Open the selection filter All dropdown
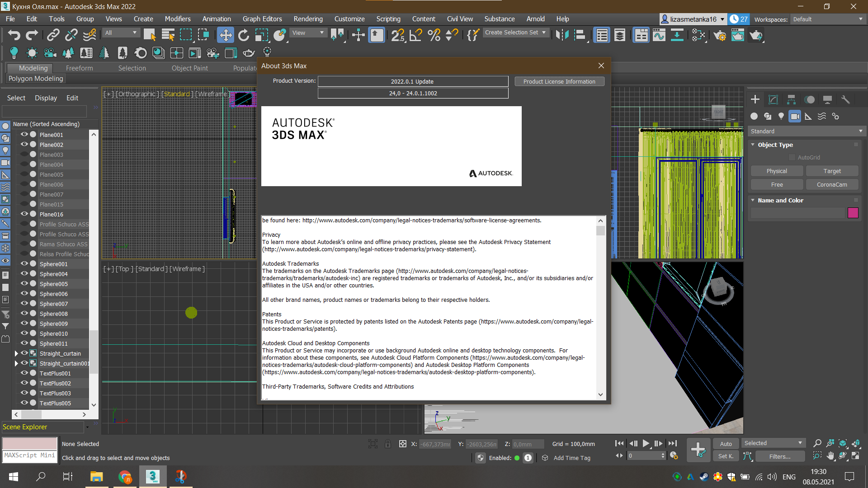This screenshot has width=868, height=488. pyautogui.click(x=121, y=33)
